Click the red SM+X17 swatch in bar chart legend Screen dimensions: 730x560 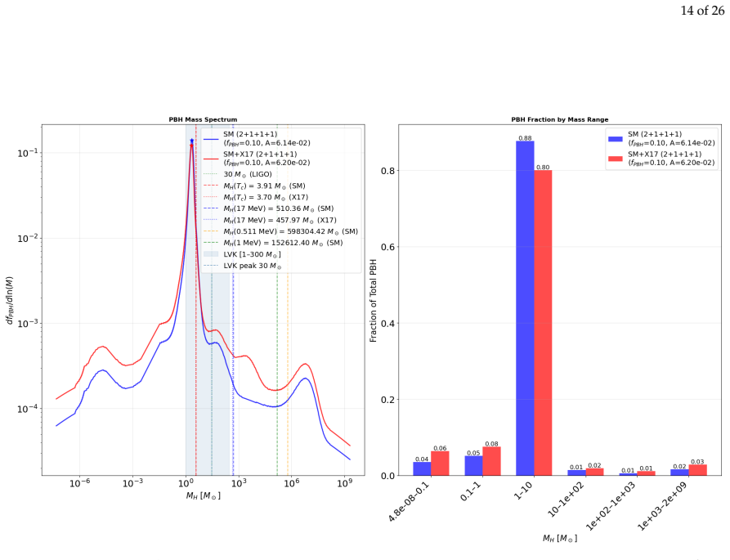tap(616, 159)
